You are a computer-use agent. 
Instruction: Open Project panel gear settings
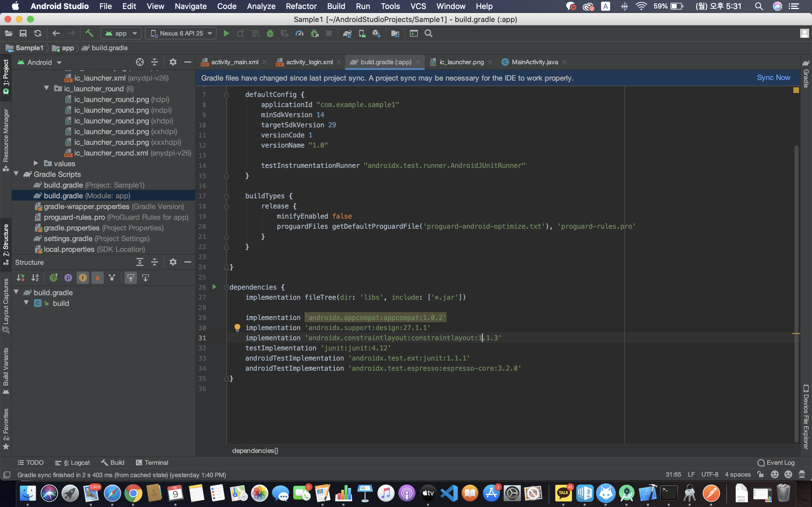173,62
